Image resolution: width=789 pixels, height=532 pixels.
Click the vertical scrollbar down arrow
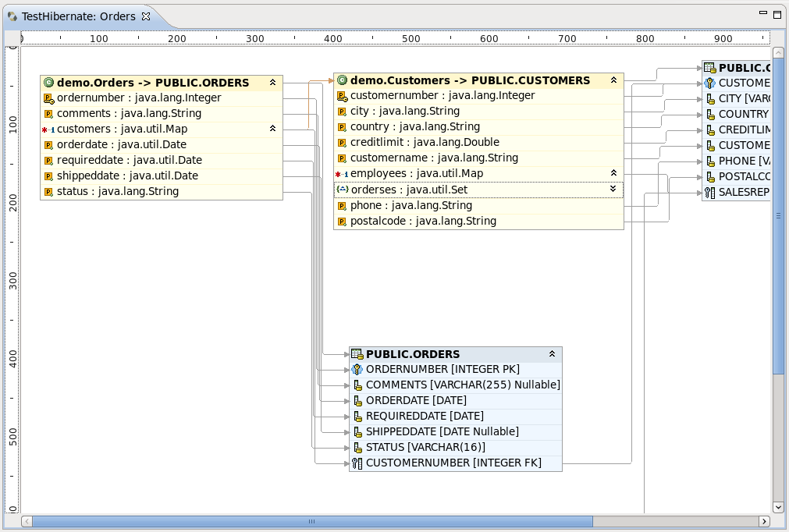point(777,507)
